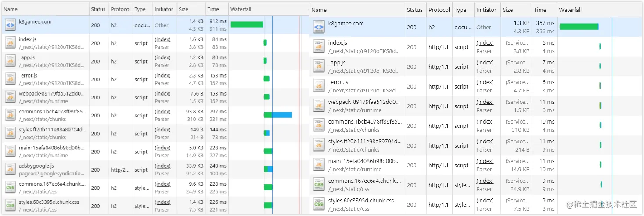
Task: Click styles.ff20b111 JS icon in left panel
Action: coord(10,134)
